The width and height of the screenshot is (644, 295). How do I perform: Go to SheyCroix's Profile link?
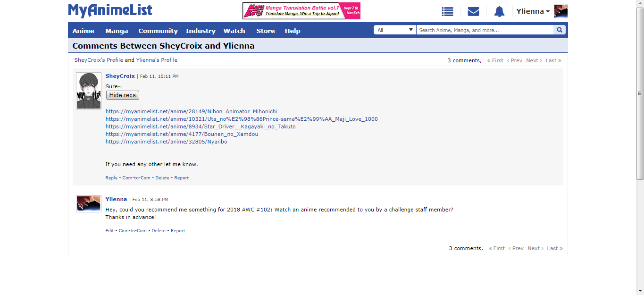coord(99,60)
